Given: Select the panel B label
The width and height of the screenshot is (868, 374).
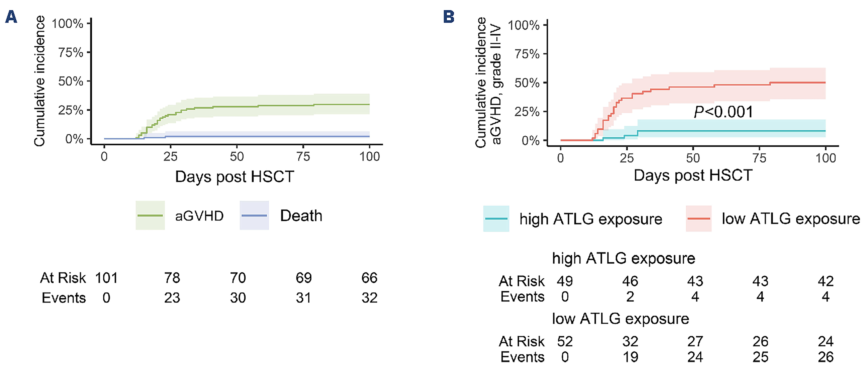Looking at the screenshot, I should click(449, 17).
